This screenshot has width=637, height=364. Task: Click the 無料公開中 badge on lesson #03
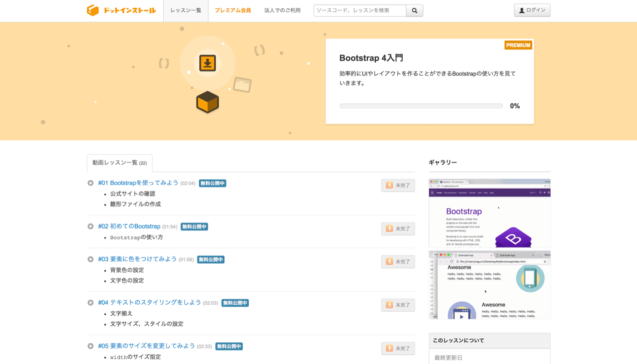coord(211,259)
